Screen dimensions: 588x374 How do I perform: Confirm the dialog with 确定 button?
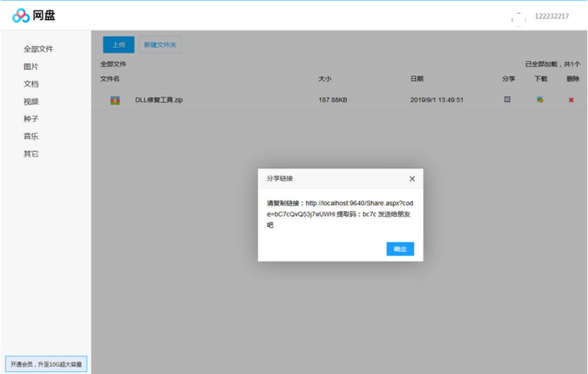tap(400, 249)
